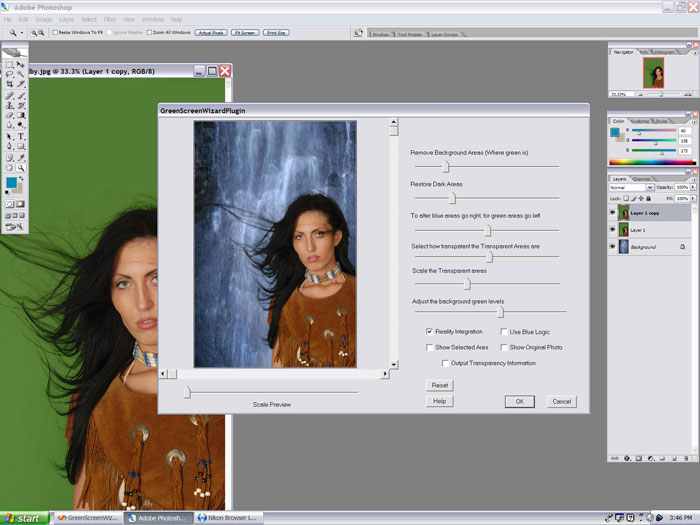Hide the Layer 1 copy layer
Viewport: 700px width, 525px height.
612,213
